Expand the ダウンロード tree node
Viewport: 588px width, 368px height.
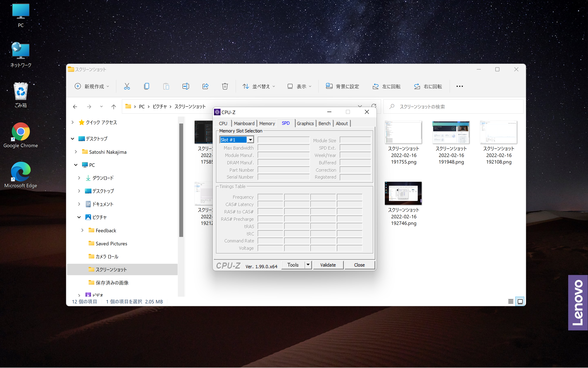[x=79, y=178]
